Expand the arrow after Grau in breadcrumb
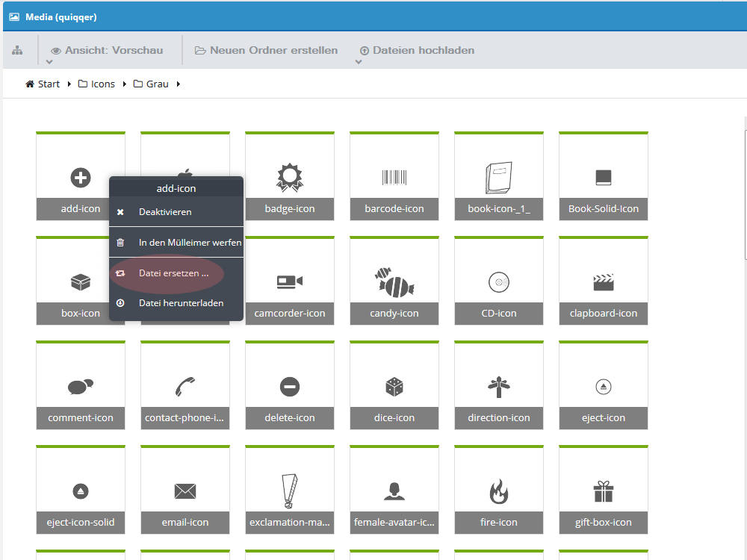747x560 pixels. (x=179, y=84)
